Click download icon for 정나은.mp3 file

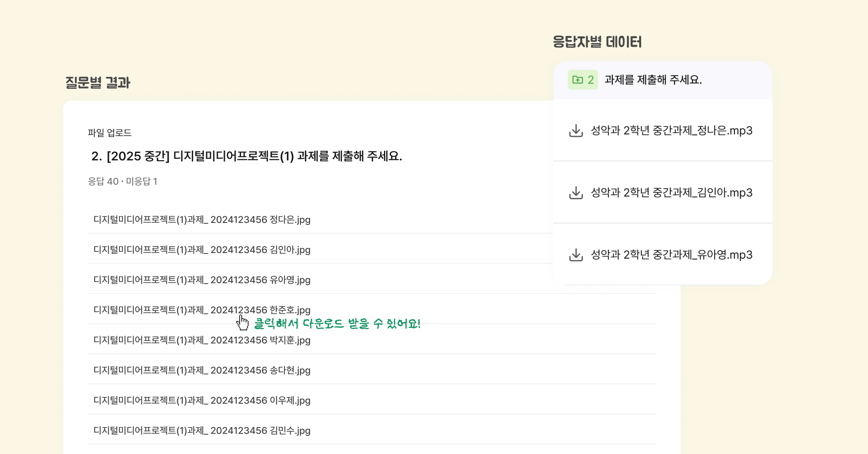tap(576, 131)
